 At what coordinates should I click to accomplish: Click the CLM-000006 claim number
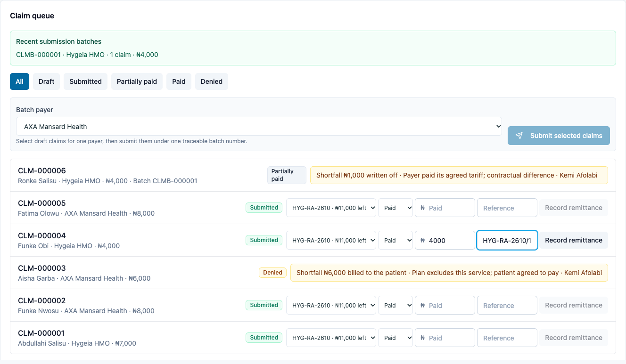tap(42, 170)
